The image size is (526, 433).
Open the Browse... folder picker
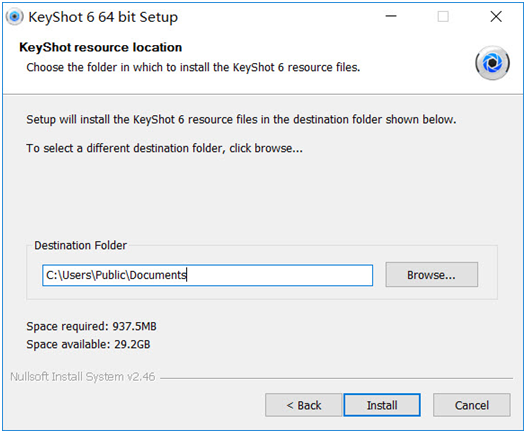click(x=431, y=275)
